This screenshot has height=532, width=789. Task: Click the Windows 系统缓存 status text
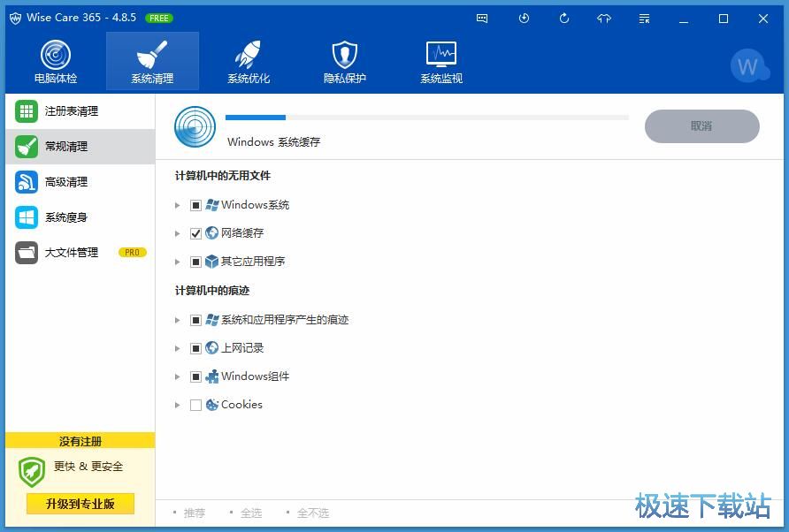[273, 142]
